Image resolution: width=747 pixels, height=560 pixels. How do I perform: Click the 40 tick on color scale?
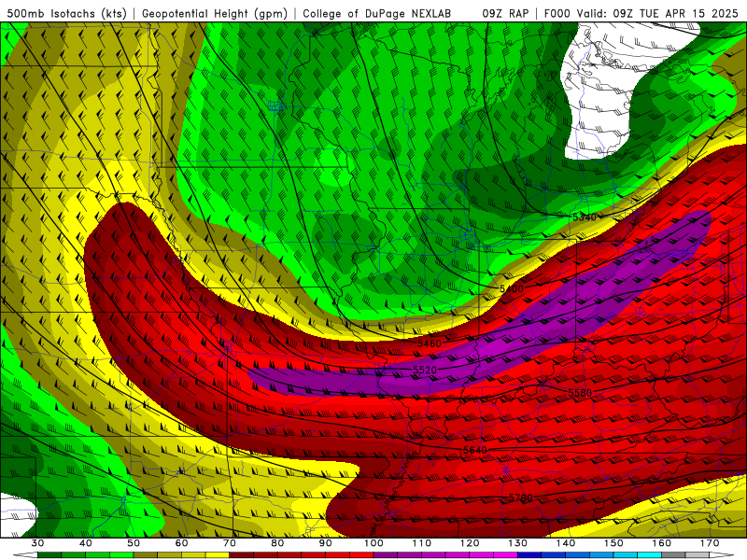85,543
